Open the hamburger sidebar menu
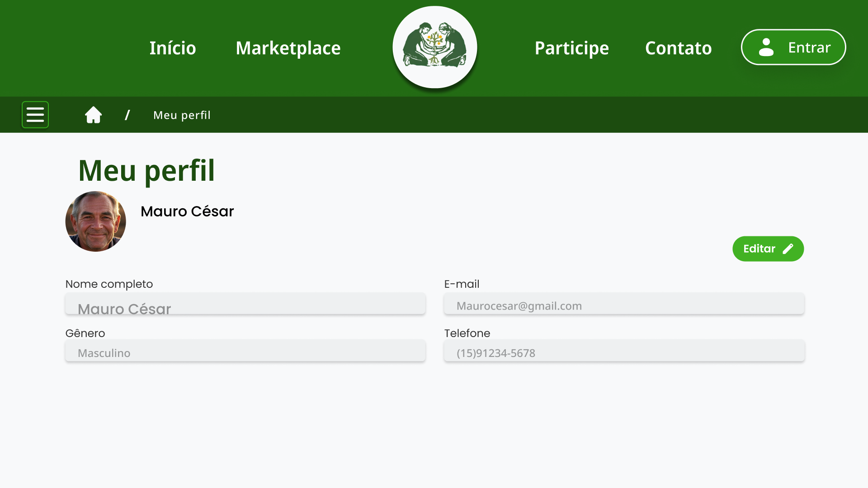 click(x=35, y=115)
